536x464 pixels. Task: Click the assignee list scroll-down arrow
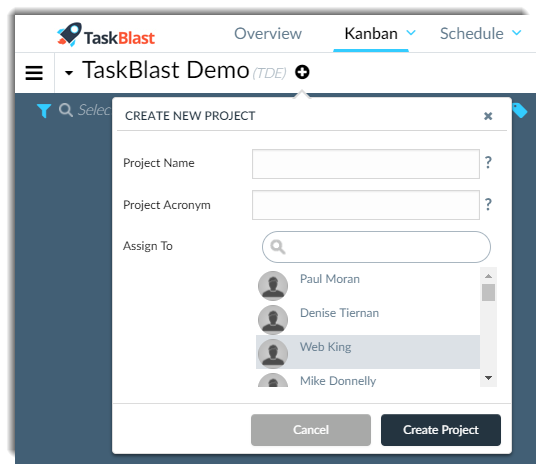[x=488, y=378]
